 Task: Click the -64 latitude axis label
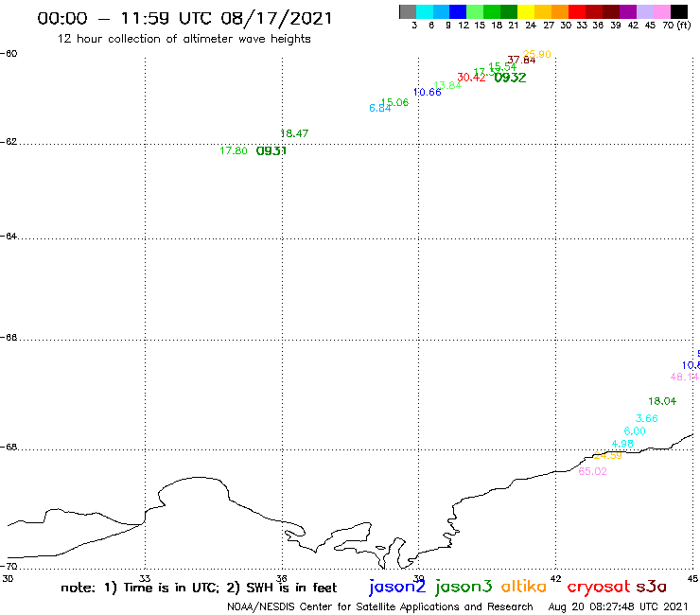click(9, 236)
